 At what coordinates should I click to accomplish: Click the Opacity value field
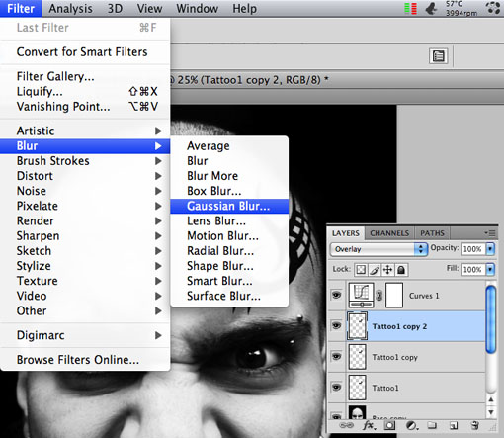click(x=473, y=249)
